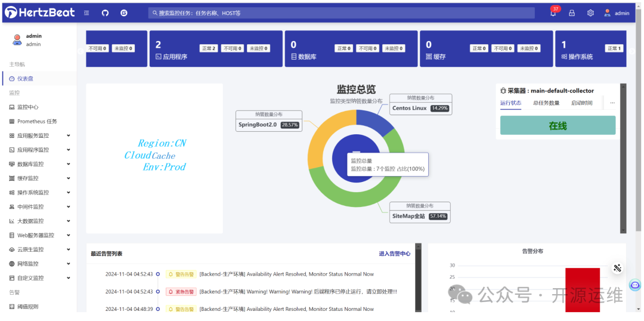The image size is (644, 321).
Task: Click the 应用服务监控 sidebar icon
Action: (12, 135)
